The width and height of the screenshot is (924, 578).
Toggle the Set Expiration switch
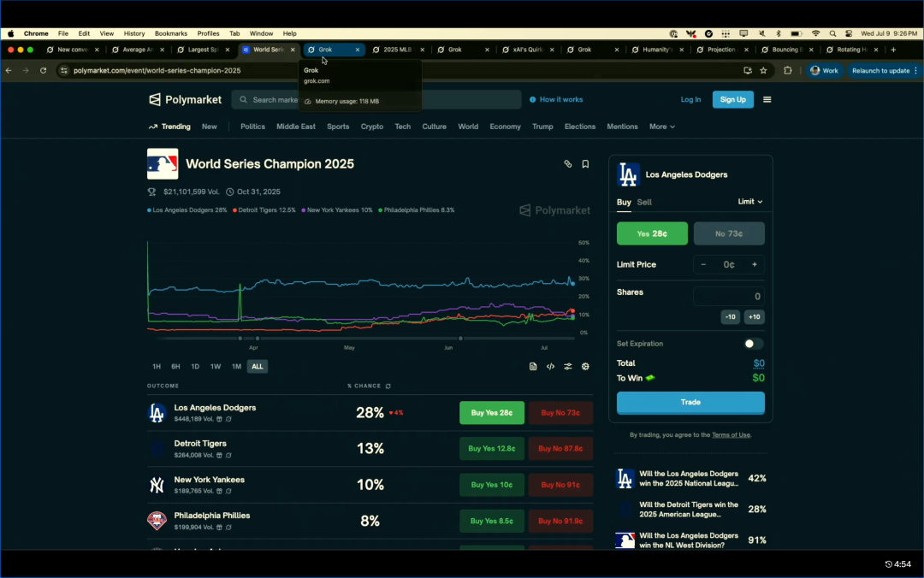(753, 344)
